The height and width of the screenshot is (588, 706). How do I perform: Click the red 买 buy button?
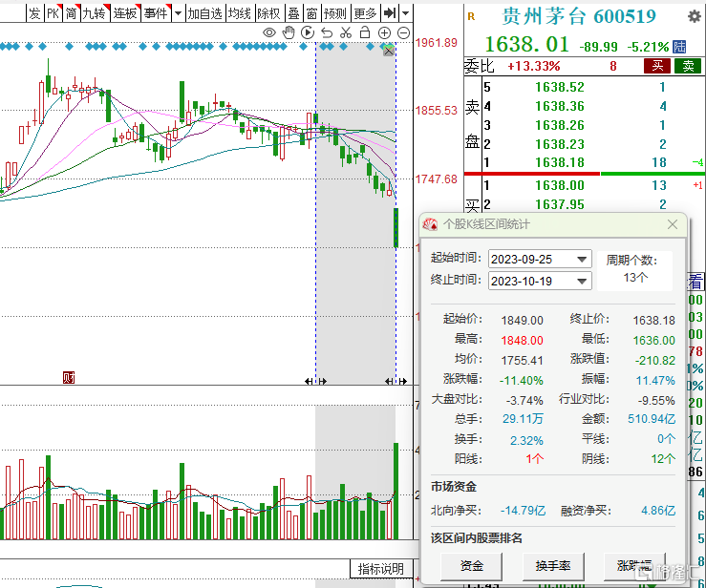coord(657,66)
